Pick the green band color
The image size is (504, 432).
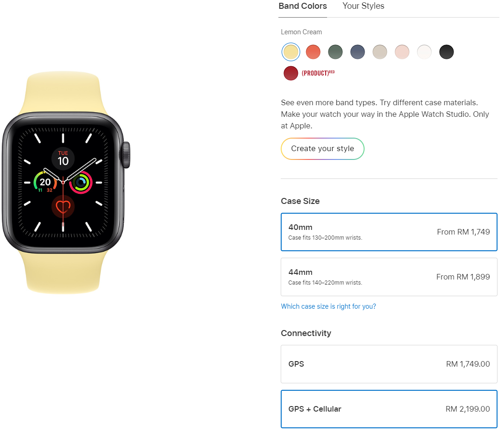pos(335,52)
